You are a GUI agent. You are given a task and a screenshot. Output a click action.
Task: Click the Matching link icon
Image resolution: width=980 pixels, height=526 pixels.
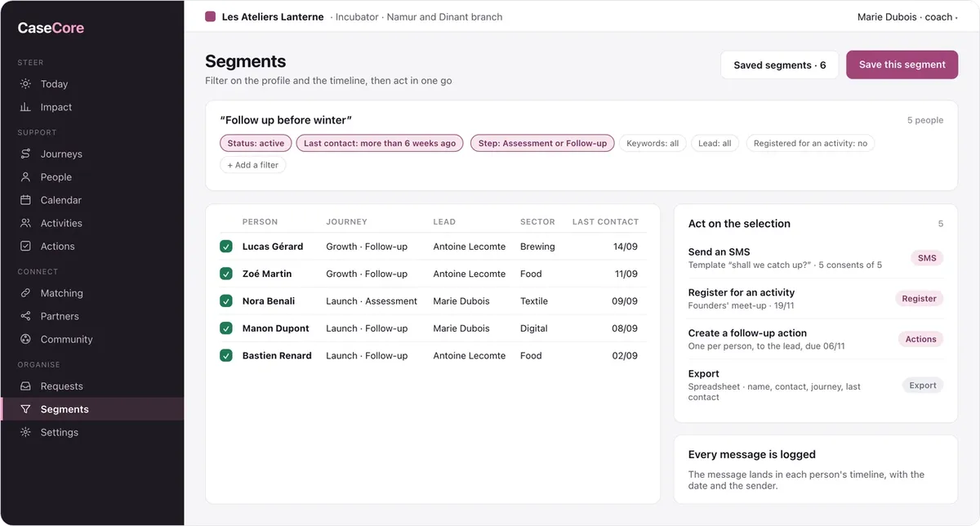pyautogui.click(x=25, y=293)
